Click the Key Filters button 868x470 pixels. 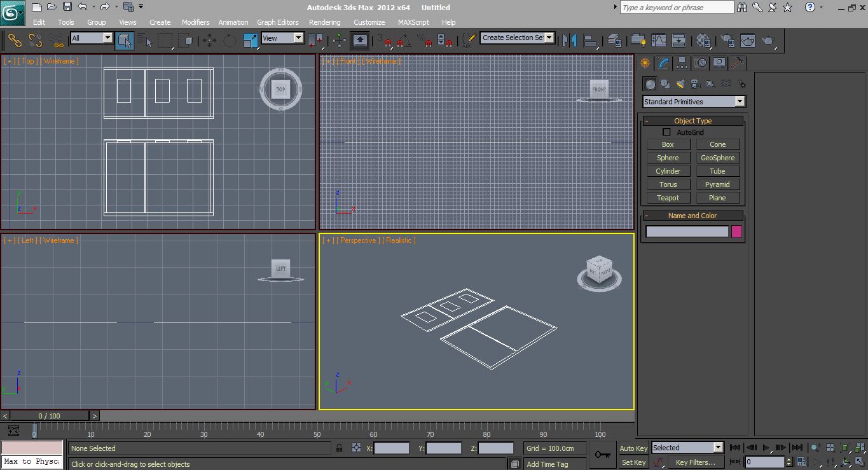pyautogui.click(x=696, y=462)
